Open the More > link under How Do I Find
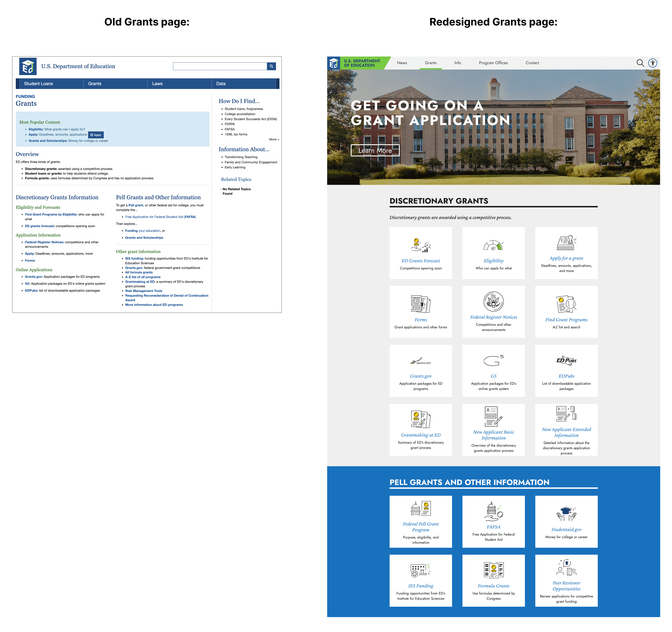The image size is (672, 632). [274, 139]
